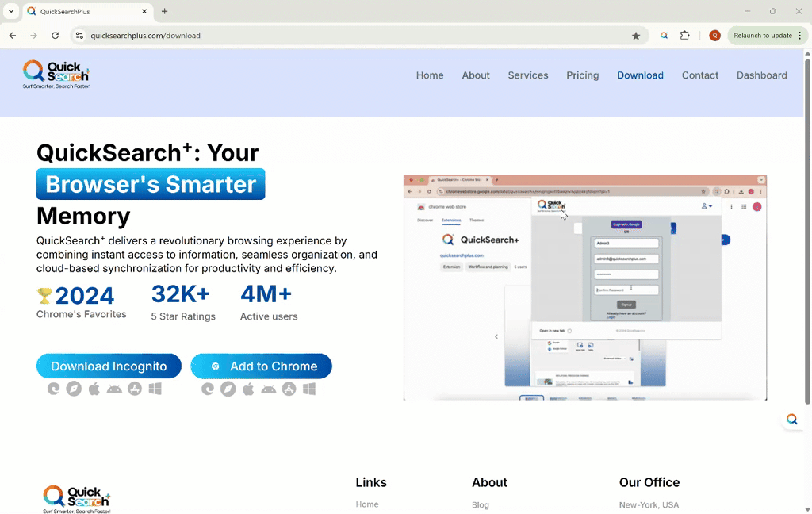Click the trophy icon beside 2024
This screenshot has width=812, height=514.
click(x=44, y=296)
